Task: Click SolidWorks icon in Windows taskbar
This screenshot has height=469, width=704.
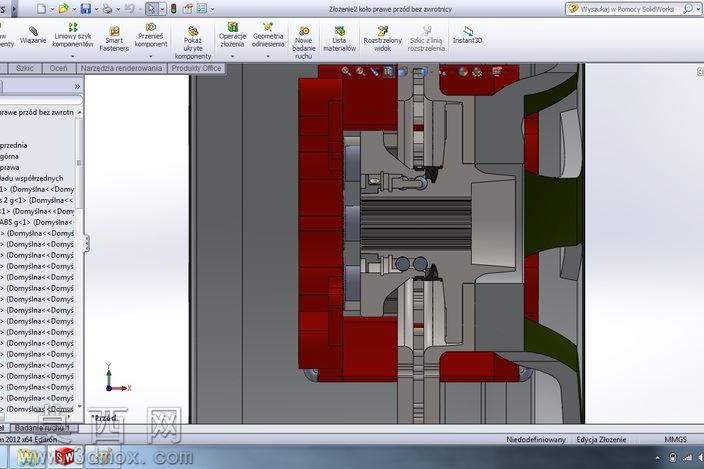Action: click(x=65, y=457)
